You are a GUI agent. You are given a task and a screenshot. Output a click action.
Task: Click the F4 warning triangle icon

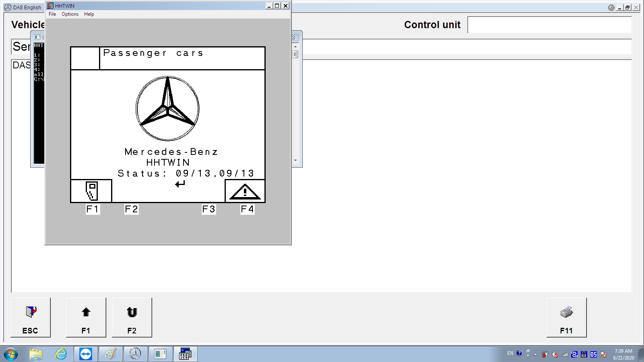coord(245,191)
